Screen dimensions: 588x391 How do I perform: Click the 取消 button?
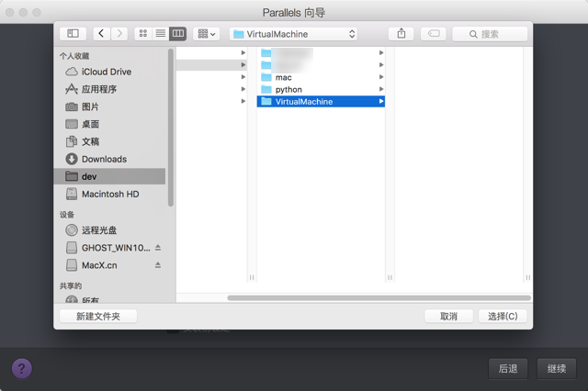pyautogui.click(x=448, y=317)
